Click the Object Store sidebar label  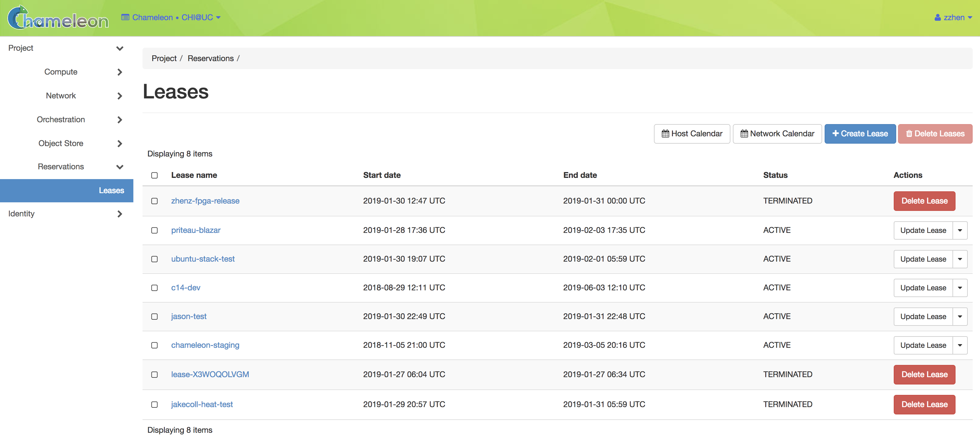pos(61,144)
